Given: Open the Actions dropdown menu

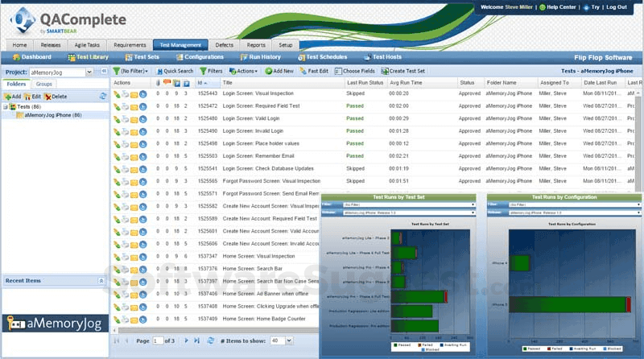Looking at the screenshot, I should pyautogui.click(x=243, y=71).
